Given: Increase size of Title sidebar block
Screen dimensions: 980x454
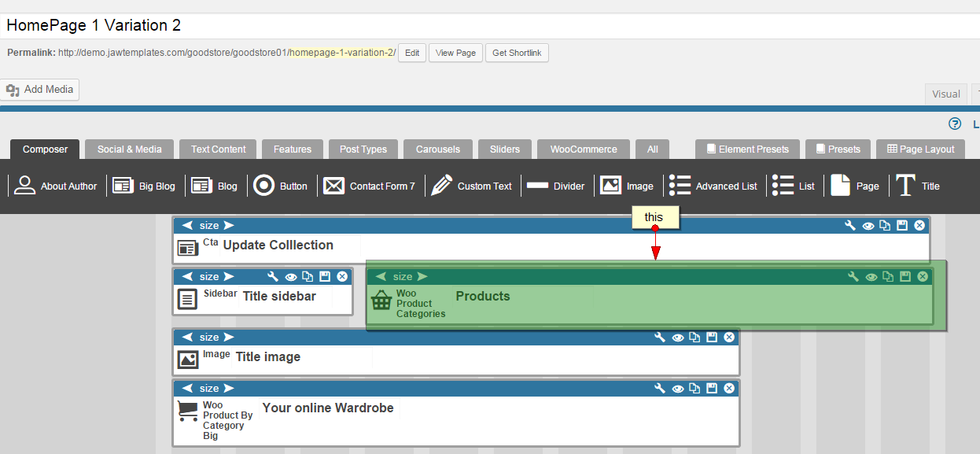Looking at the screenshot, I should (229, 277).
